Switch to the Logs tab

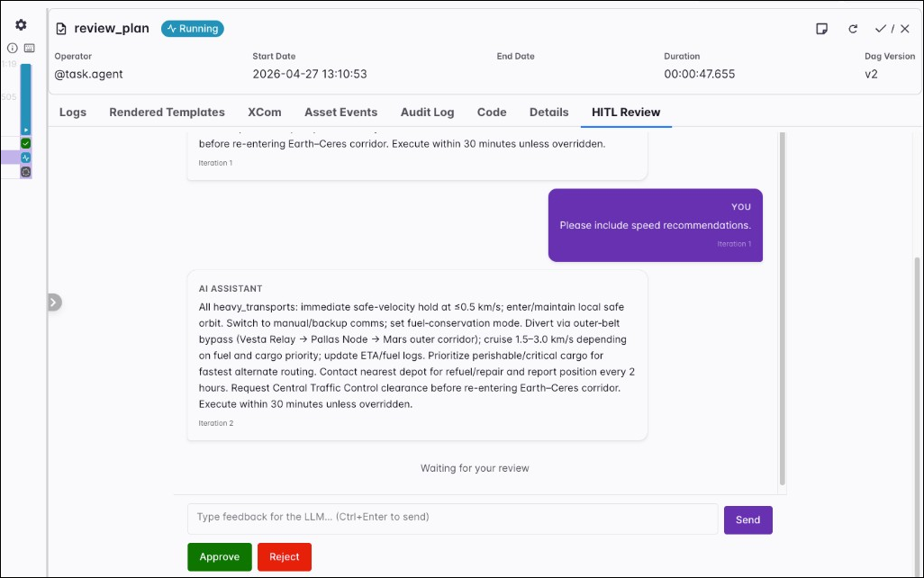tap(72, 112)
